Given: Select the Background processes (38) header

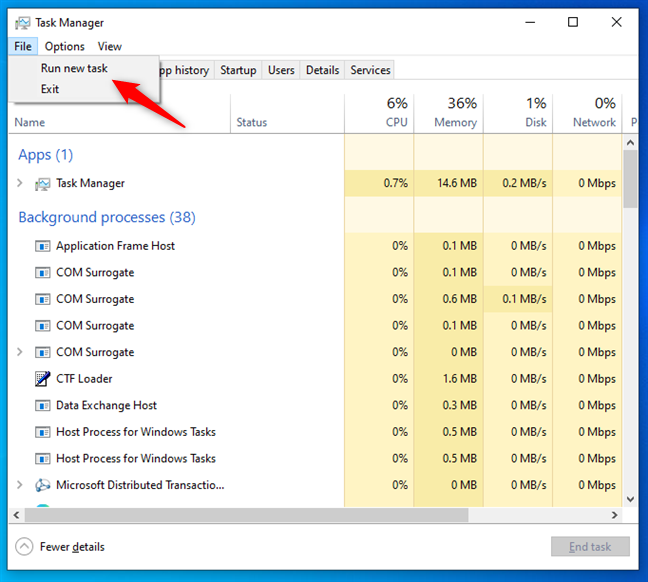Looking at the screenshot, I should (x=107, y=217).
